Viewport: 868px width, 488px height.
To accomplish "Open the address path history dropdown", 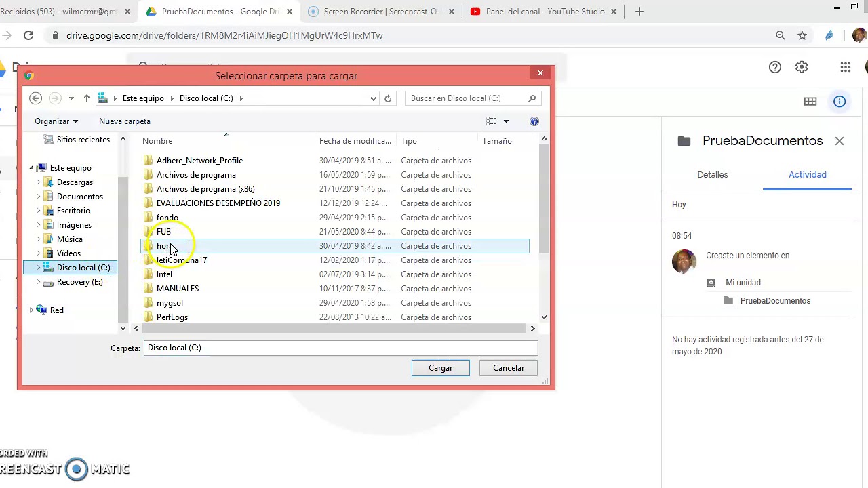I will pyautogui.click(x=373, y=98).
